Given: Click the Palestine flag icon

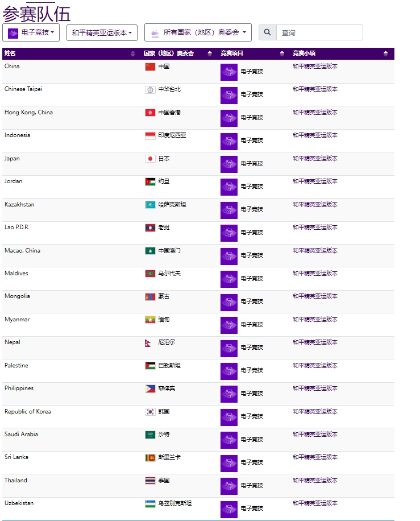Looking at the screenshot, I should pos(150,366).
